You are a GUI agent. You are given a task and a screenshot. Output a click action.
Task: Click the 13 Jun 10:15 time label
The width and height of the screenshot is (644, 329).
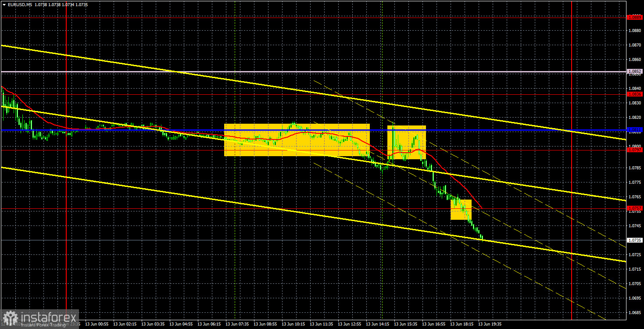(293, 324)
